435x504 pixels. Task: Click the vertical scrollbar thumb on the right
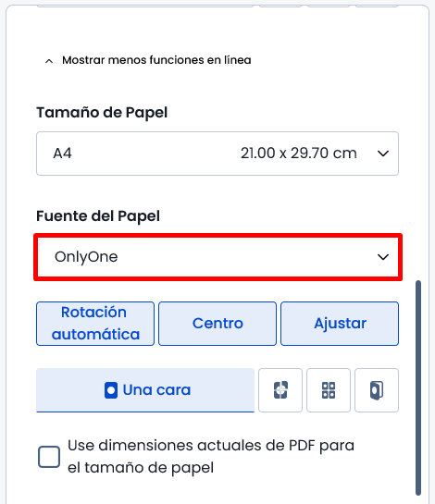[x=418, y=388]
